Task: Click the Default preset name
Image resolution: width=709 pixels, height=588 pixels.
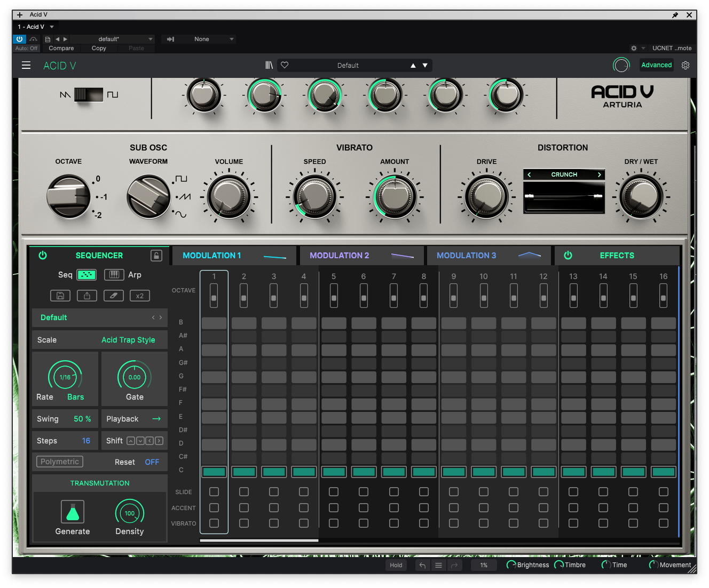Action: click(348, 65)
